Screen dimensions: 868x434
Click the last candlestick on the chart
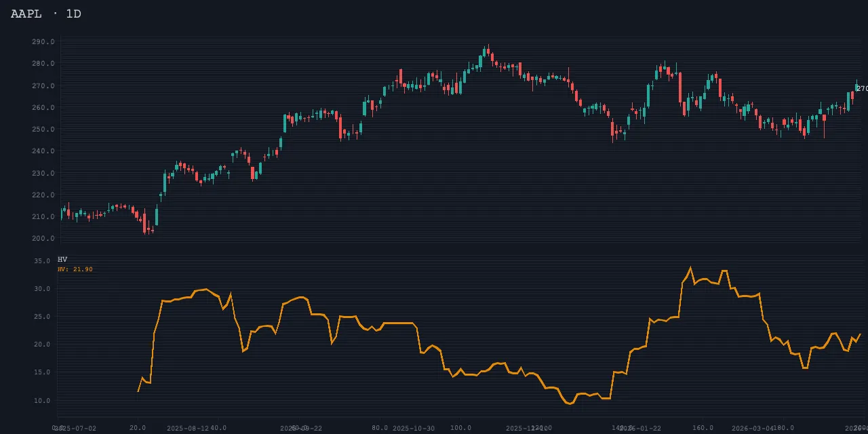856,87
